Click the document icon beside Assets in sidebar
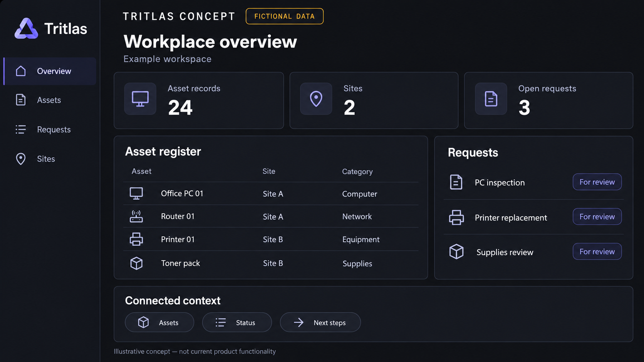The height and width of the screenshot is (362, 644). [21, 100]
